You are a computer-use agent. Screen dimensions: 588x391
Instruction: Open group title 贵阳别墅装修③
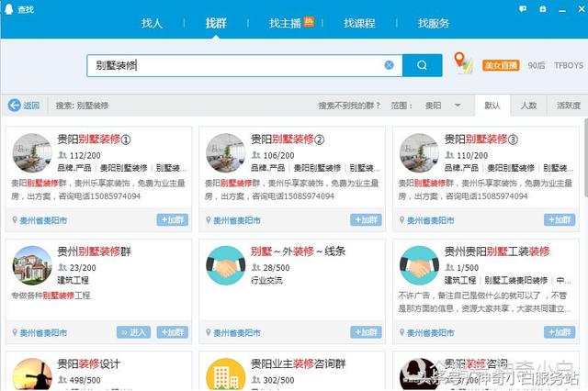(481, 140)
